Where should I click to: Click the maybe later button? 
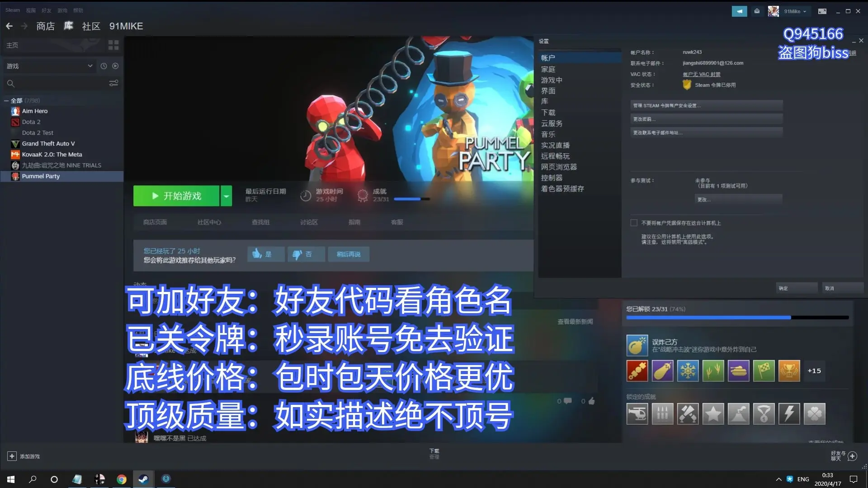pos(349,254)
